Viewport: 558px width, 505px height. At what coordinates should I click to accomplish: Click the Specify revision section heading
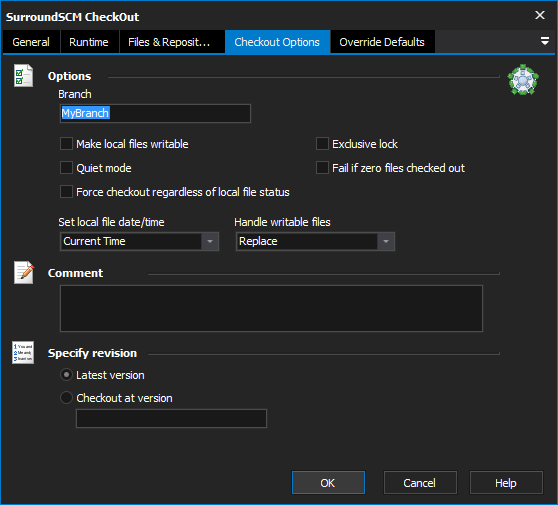(93, 353)
